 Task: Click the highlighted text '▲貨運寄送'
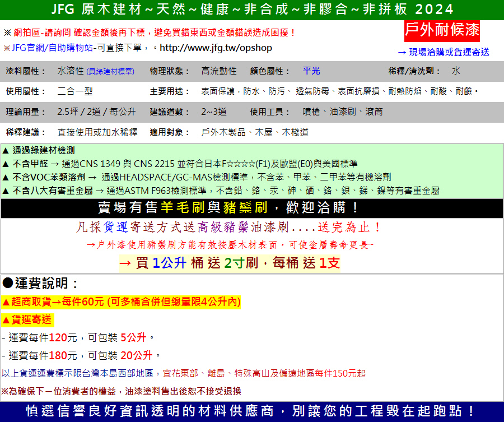(x=27, y=319)
